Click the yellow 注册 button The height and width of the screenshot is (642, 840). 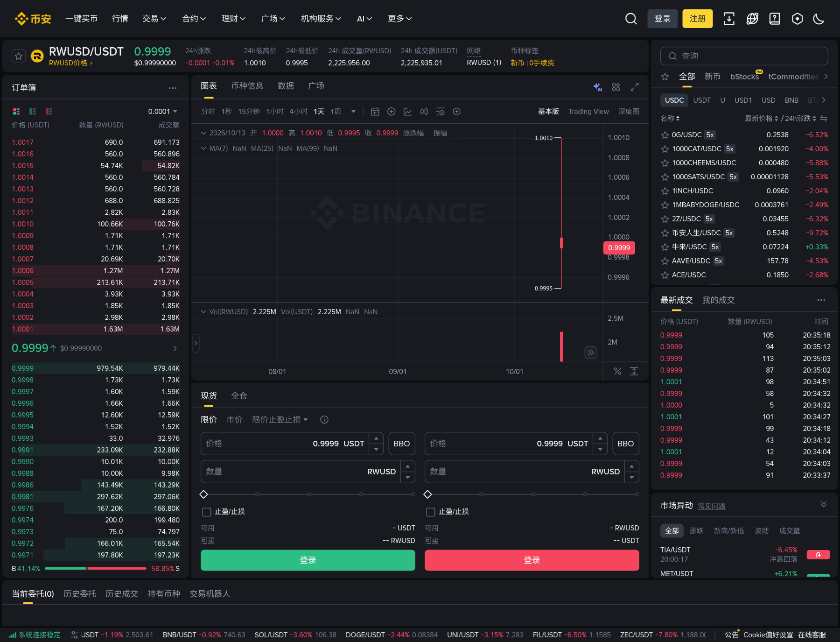pos(698,19)
